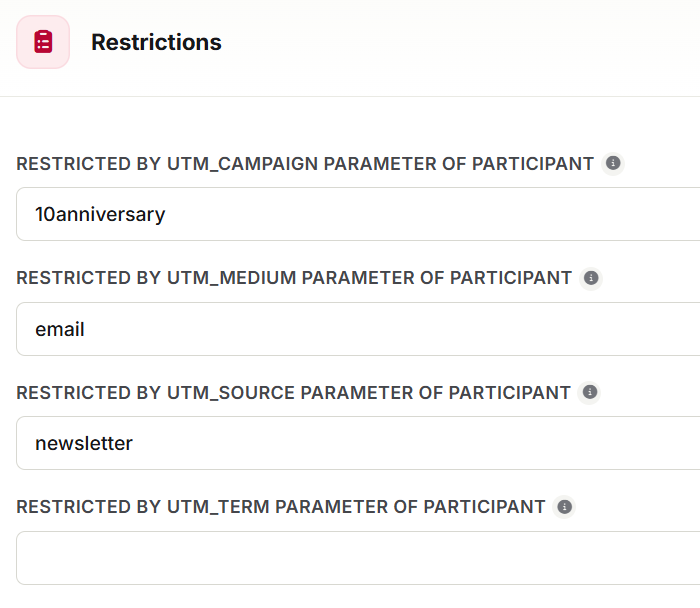Click the UTM_CAMPAIGN parameter field label
700x608 pixels.
305,164
